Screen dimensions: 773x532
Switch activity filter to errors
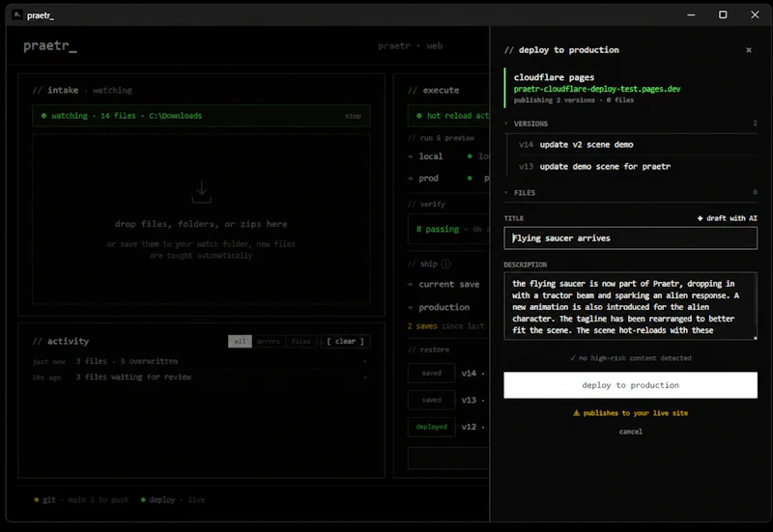(x=269, y=342)
